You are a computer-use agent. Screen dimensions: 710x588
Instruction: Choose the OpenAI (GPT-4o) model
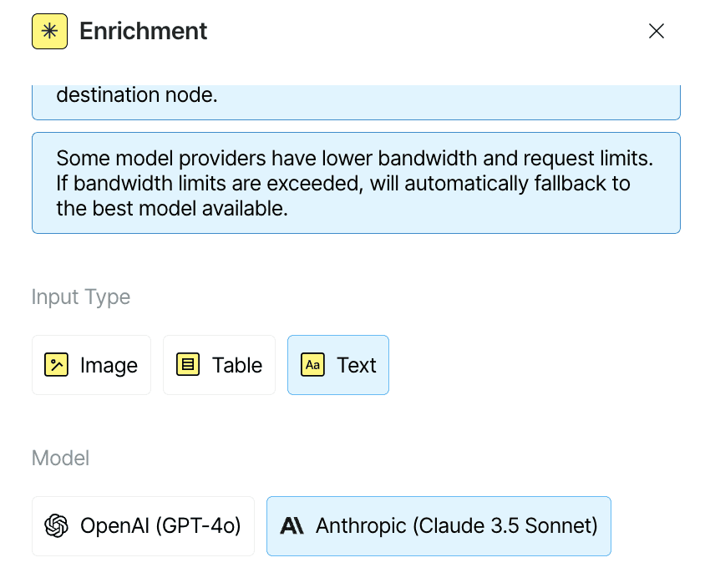pyautogui.click(x=143, y=526)
